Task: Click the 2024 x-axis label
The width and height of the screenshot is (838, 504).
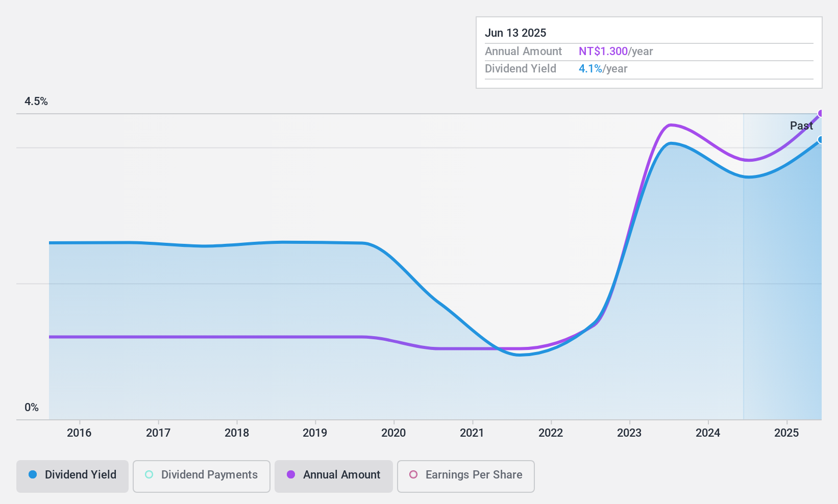Action: point(708,433)
